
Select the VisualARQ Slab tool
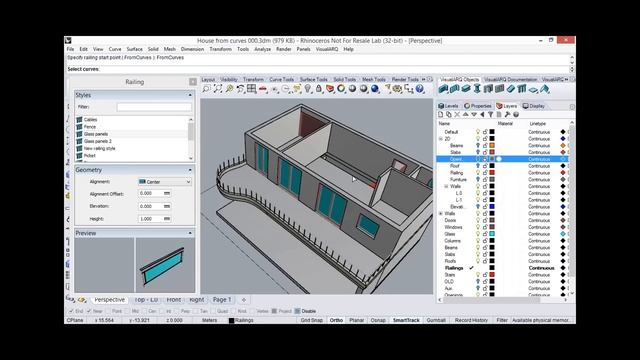tap(533, 89)
